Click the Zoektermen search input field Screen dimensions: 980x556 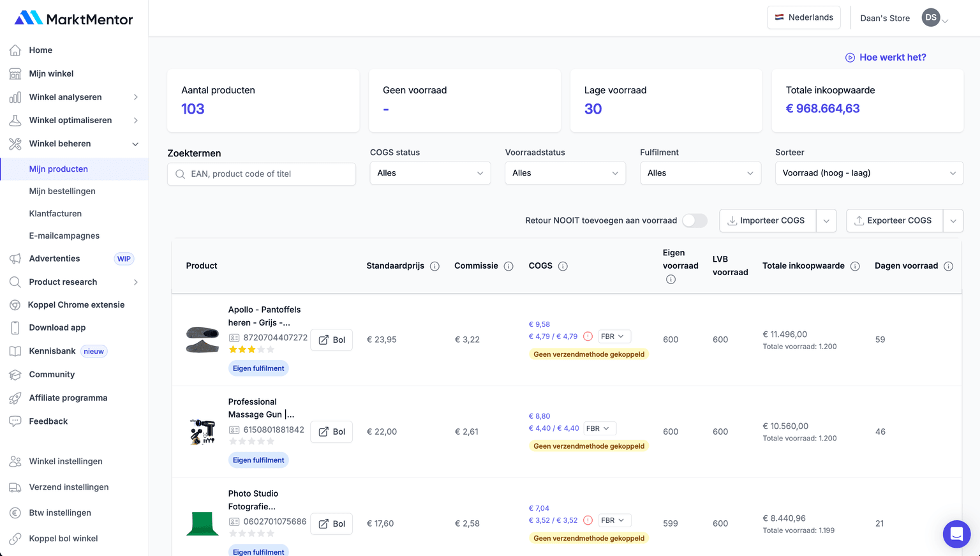tap(262, 174)
